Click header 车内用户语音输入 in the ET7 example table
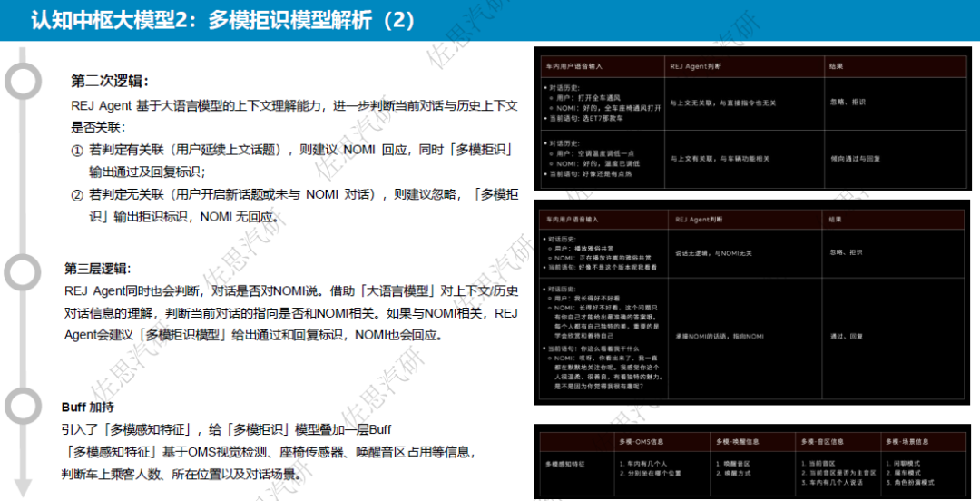The height and width of the screenshot is (501, 980). [573, 66]
